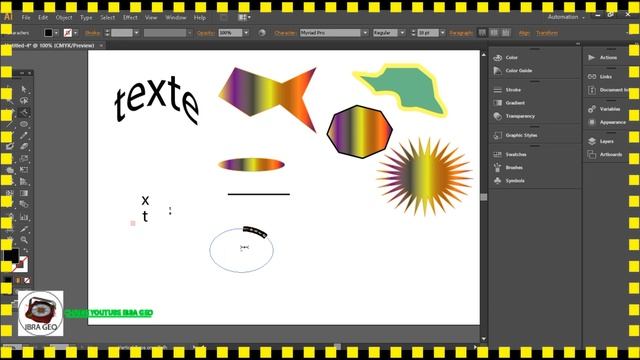640x360 pixels.
Task: Open the Edit menu
Action: click(43, 18)
